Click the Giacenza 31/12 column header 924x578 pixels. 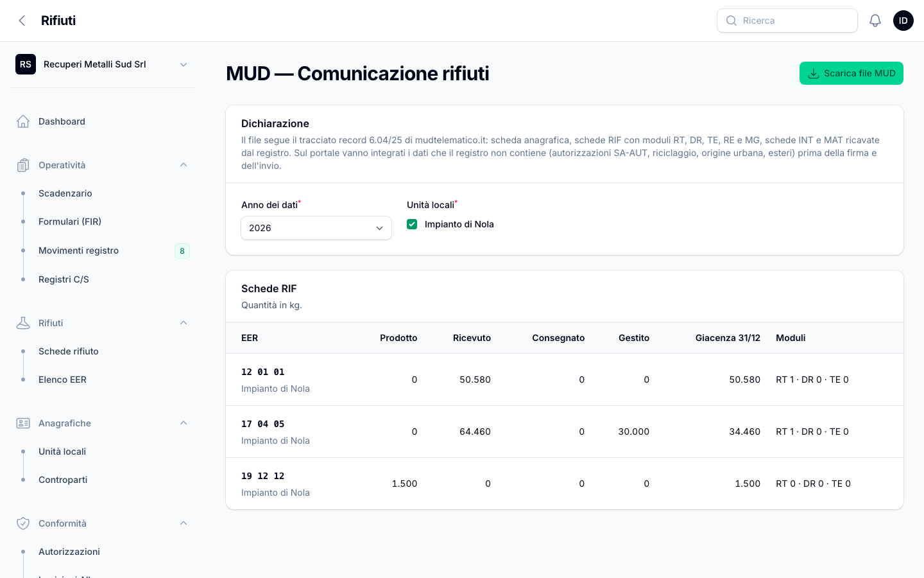click(728, 338)
